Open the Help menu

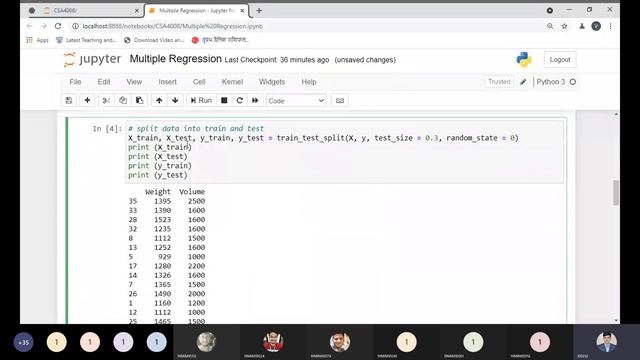tap(309, 82)
